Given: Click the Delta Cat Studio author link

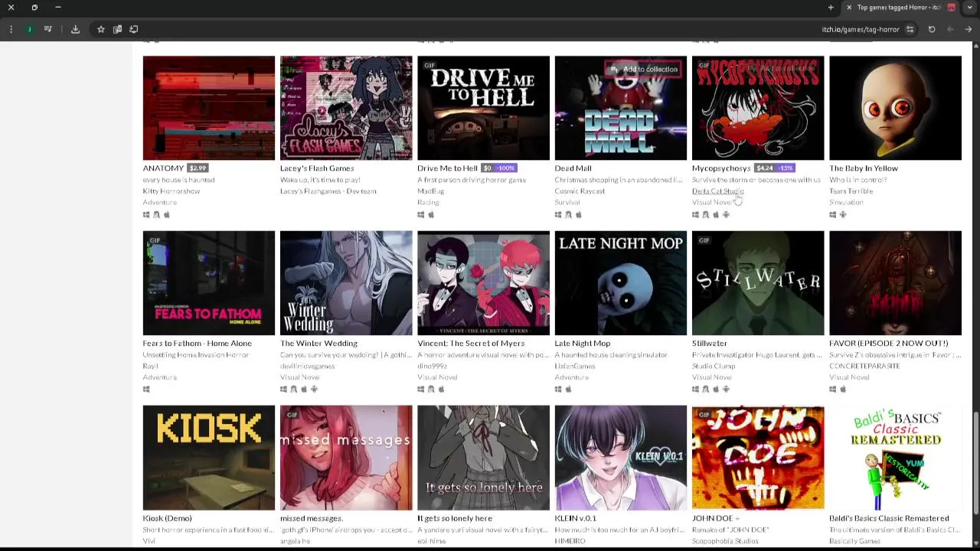Looking at the screenshot, I should point(718,191).
